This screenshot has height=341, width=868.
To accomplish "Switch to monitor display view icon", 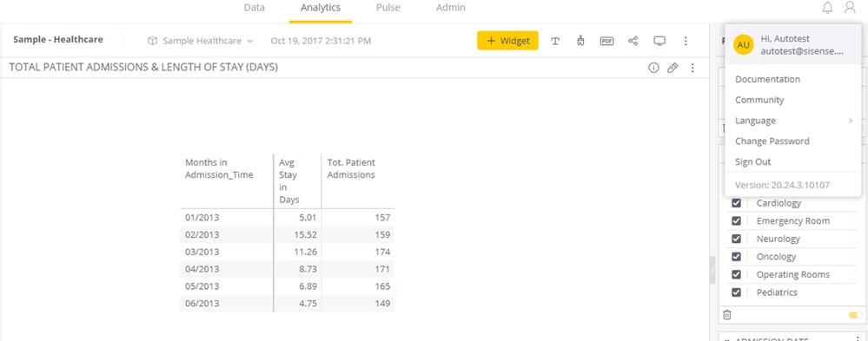I will 659,41.
